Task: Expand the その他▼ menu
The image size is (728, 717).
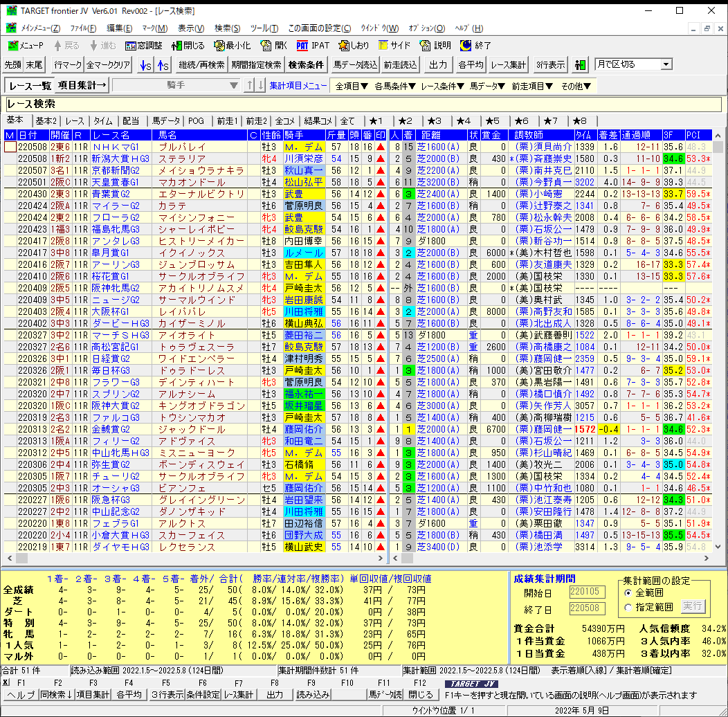Action: tap(576, 86)
